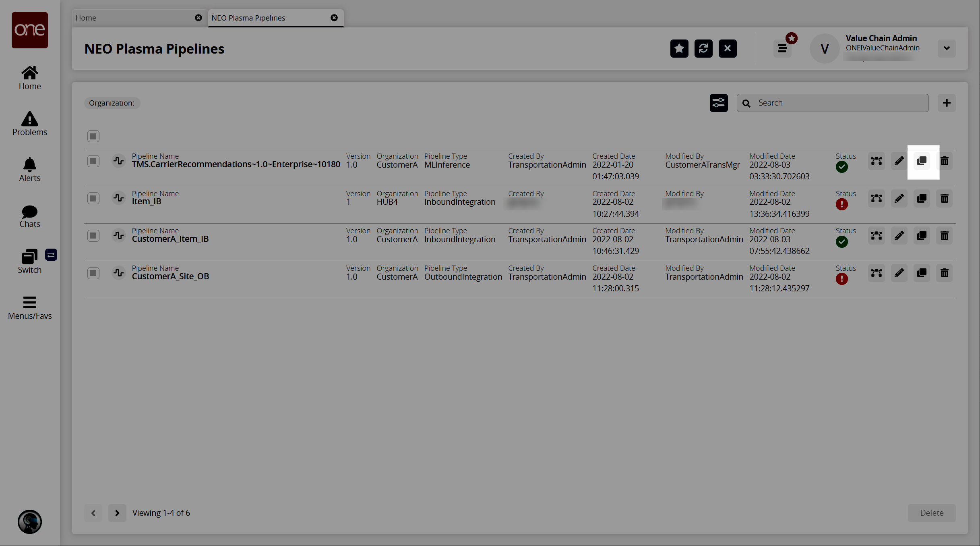Screen dimensions: 980x546
Task: Click the Delete button at bottom right
Action: pyautogui.click(x=931, y=513)
